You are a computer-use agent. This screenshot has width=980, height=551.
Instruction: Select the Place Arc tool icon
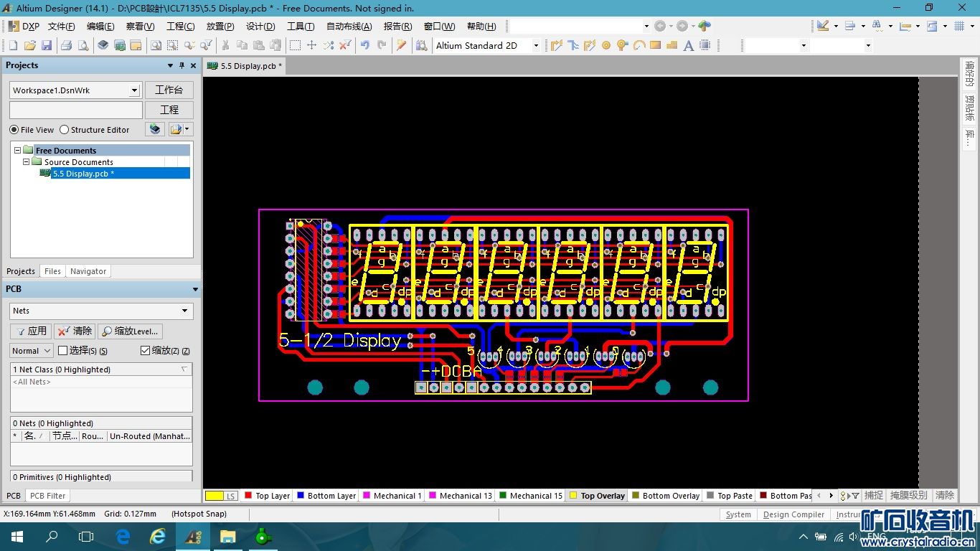point(639,45)
